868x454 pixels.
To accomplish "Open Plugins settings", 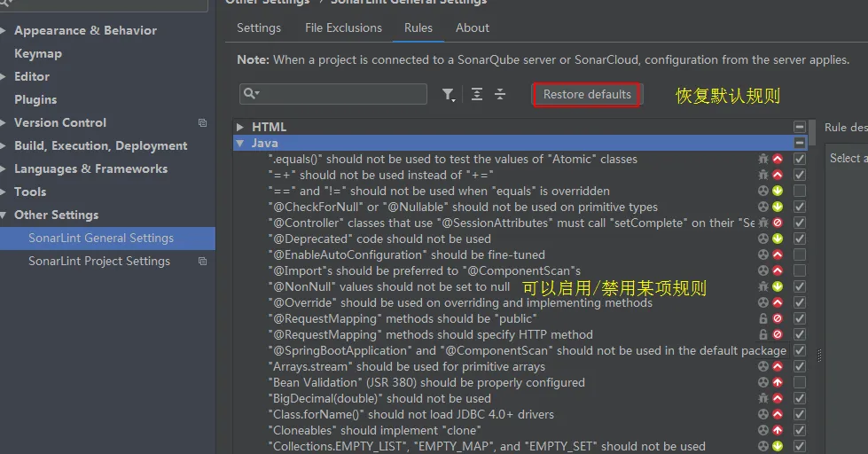I will [x=35, y=99].
